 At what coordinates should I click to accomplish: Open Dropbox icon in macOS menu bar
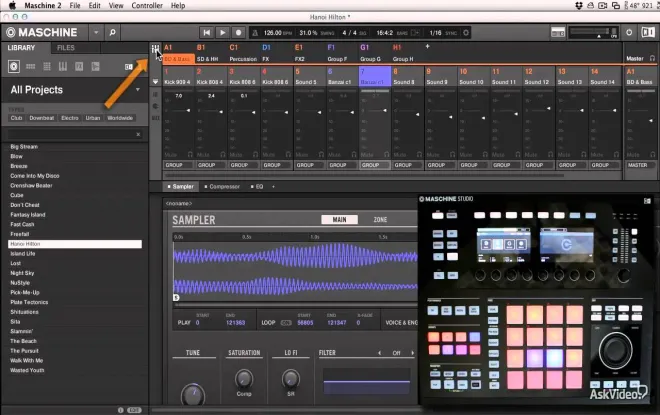click(579, 5)
